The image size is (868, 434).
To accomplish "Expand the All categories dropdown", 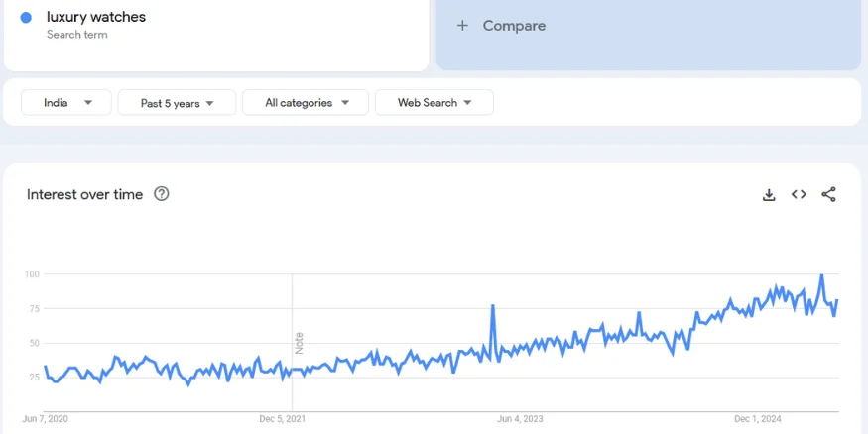I will pos(307,103).
